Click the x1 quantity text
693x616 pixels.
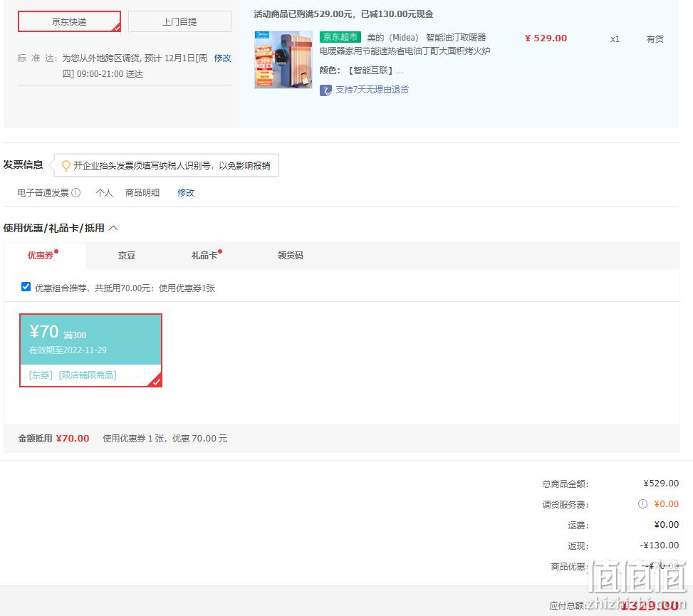(615, 39)
